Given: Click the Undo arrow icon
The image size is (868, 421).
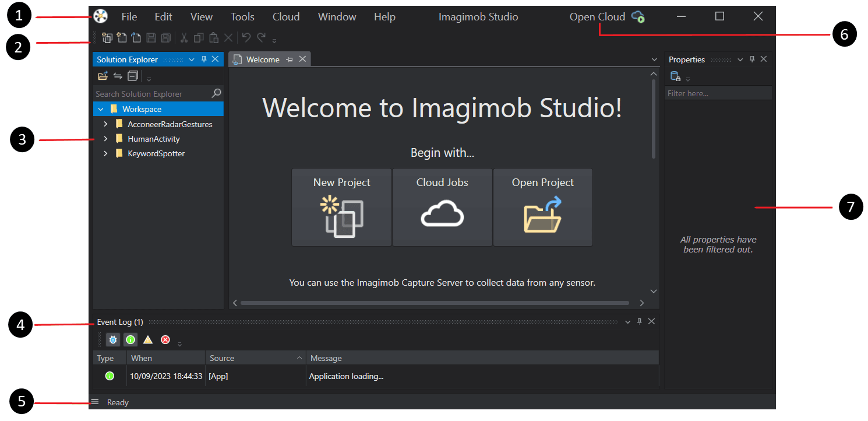Looking at the screenshot, I should pos(246,37).
